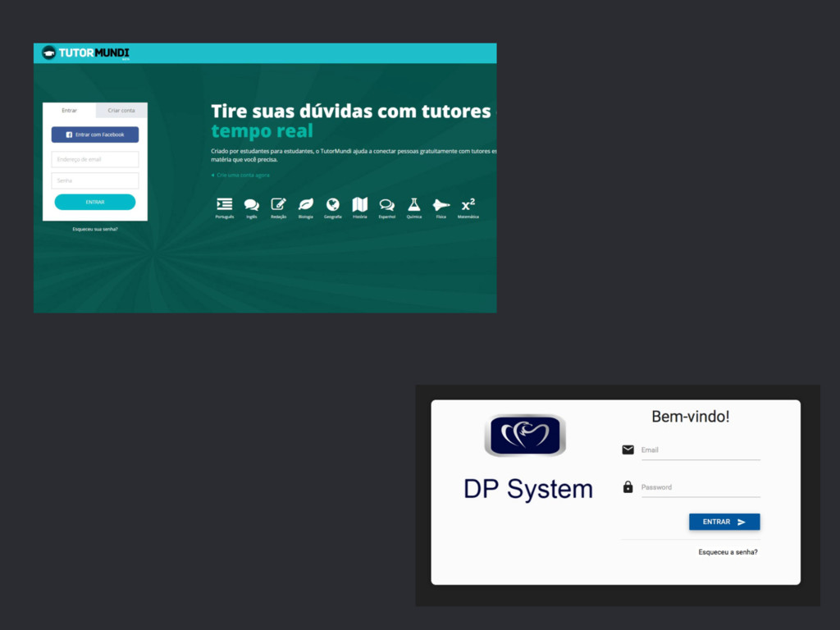Open the Esqueceu a senha? link
Screen dimensions: 840x630
[x=728, y=552]
